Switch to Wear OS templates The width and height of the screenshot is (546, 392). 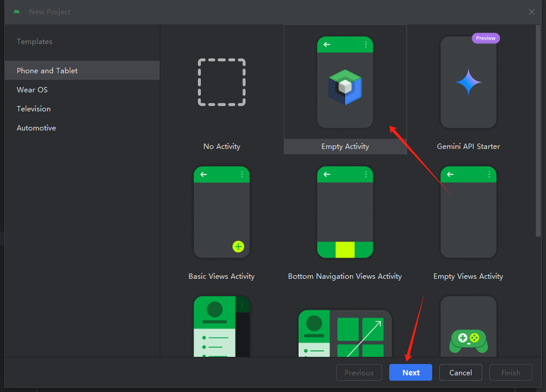(82, 89)
